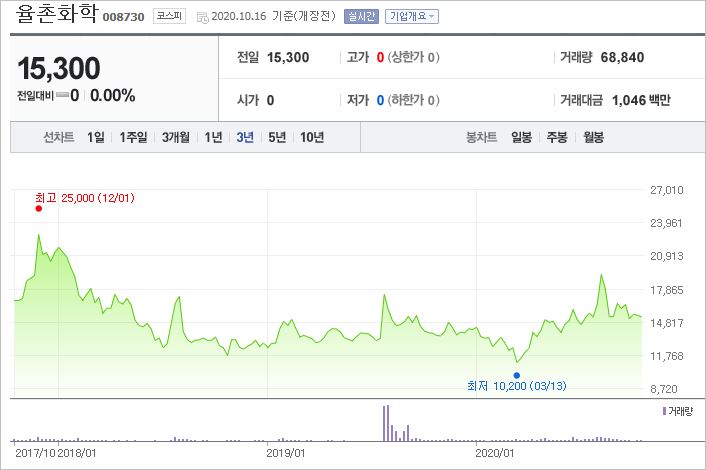Image resolution: width=706 pixels, height=470 pixels.
Task: Switch chart to 3개월 period
Action: pos(176,137)
